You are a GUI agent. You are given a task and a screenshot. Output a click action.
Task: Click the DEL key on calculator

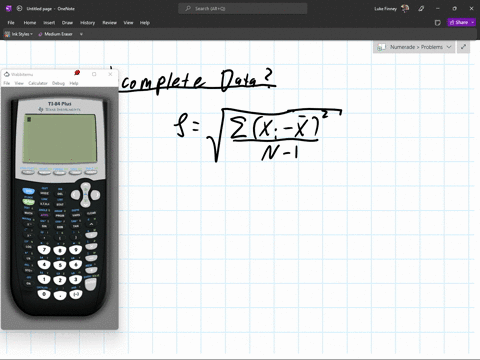point(60,194)
